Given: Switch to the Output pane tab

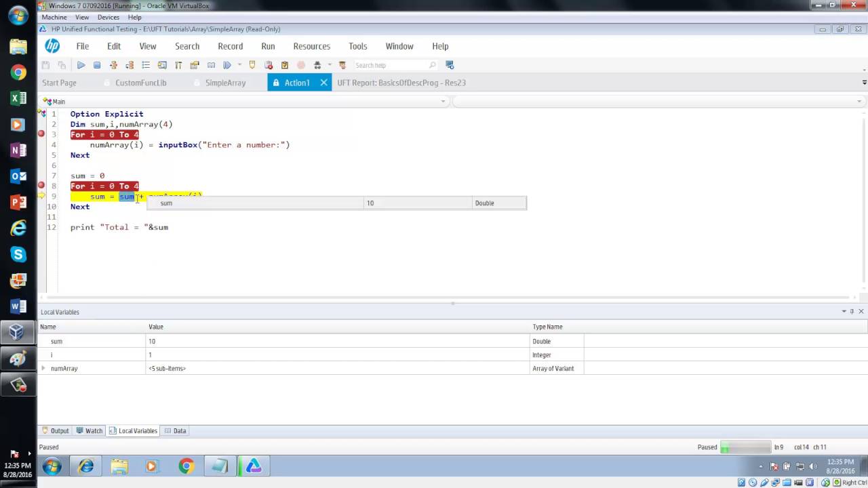Looking at the screenshot, I should (55, 430).
